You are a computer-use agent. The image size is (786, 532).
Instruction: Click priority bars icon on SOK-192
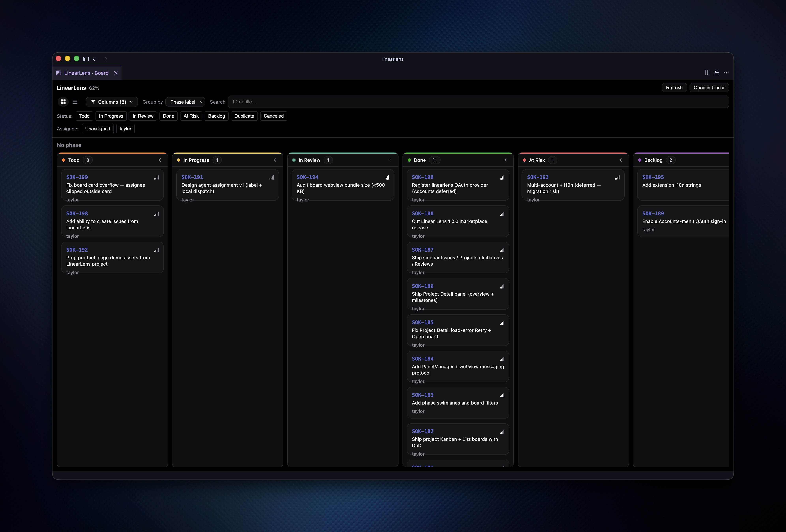pos(156,250)
